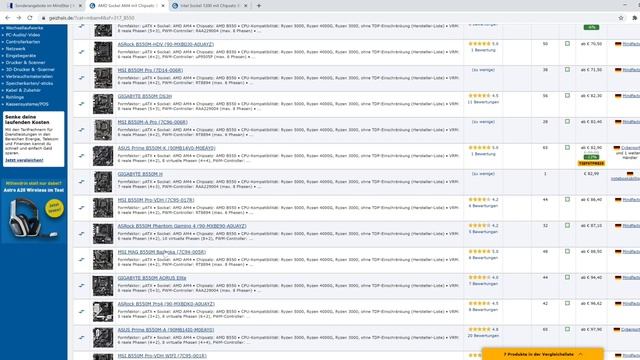Open sidebar category PC-Audio/-Video
The width and height of the screenshot is (640, 360).
(22, 35)
